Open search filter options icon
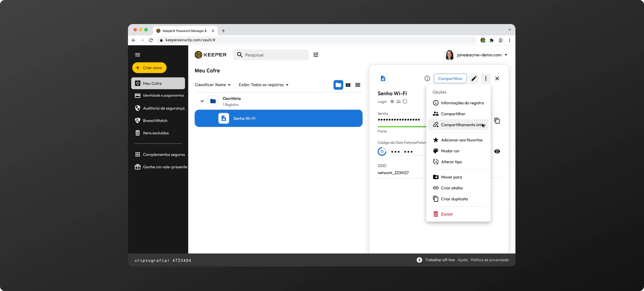644x291 pixels. pyautogui.click(x=316, y=55)
